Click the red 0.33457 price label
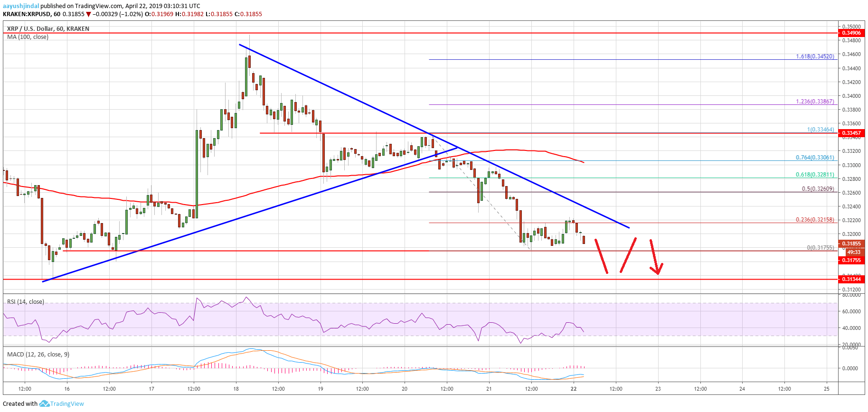868x412 pixels. 851,133
